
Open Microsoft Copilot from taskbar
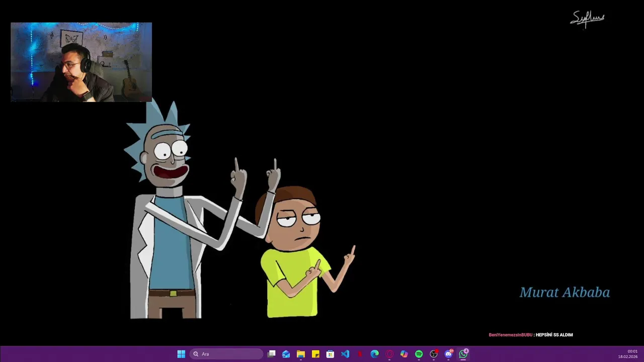(404, 354)
